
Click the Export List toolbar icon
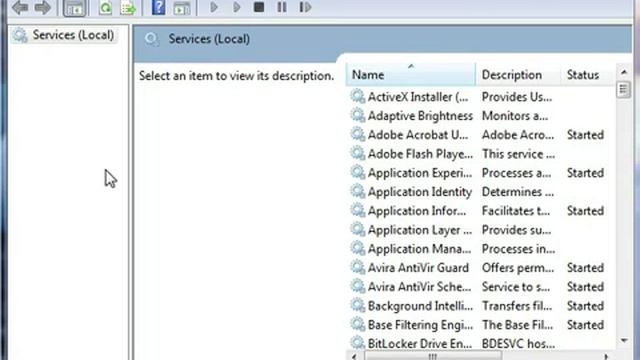(x=128, y=7)
